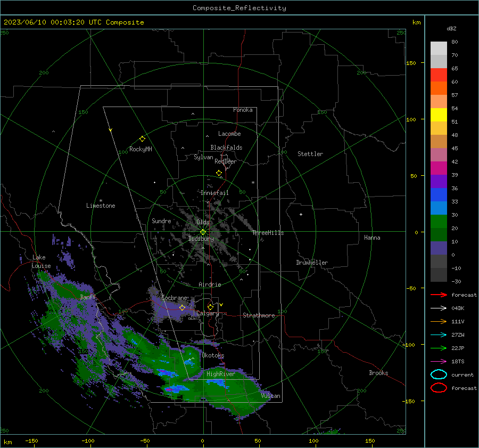The width and height of the screenshot is (479, 448).
Task: Click the red forecast arrow in legend
Action: (439, 295)
